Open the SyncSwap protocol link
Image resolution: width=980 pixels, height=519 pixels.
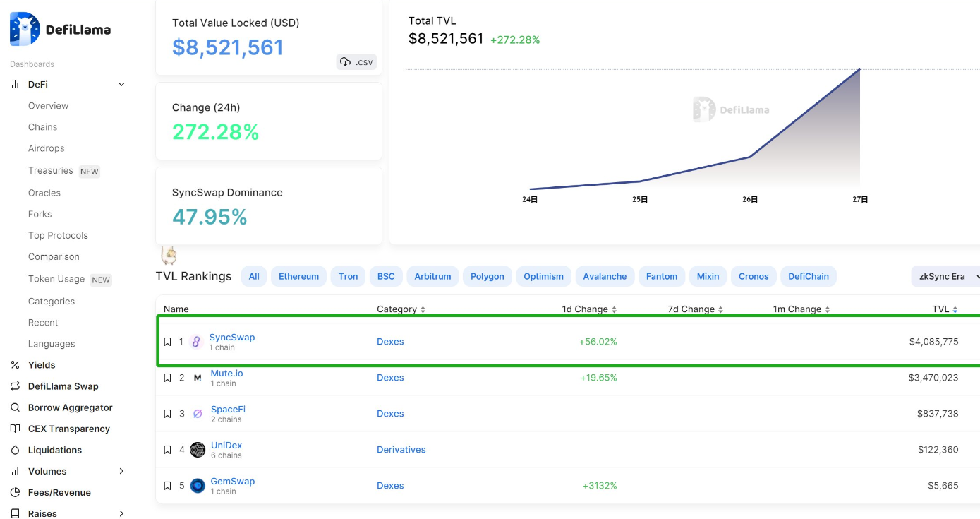tap(232, 338)
